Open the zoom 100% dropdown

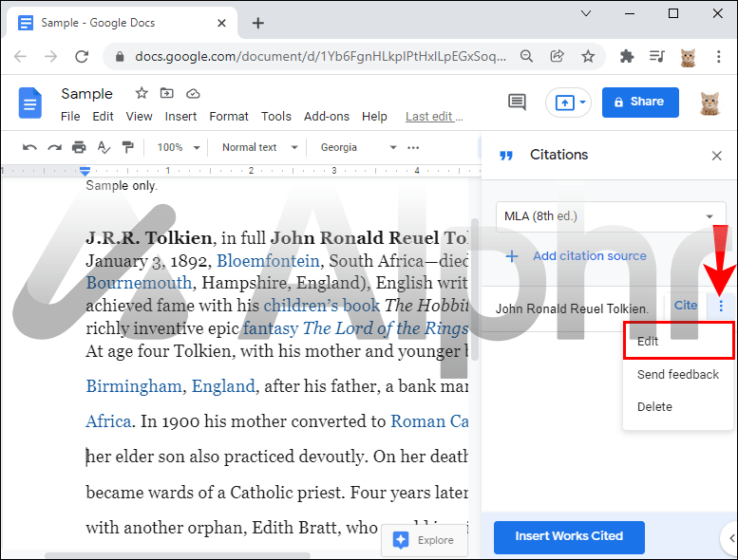point(179,148)
